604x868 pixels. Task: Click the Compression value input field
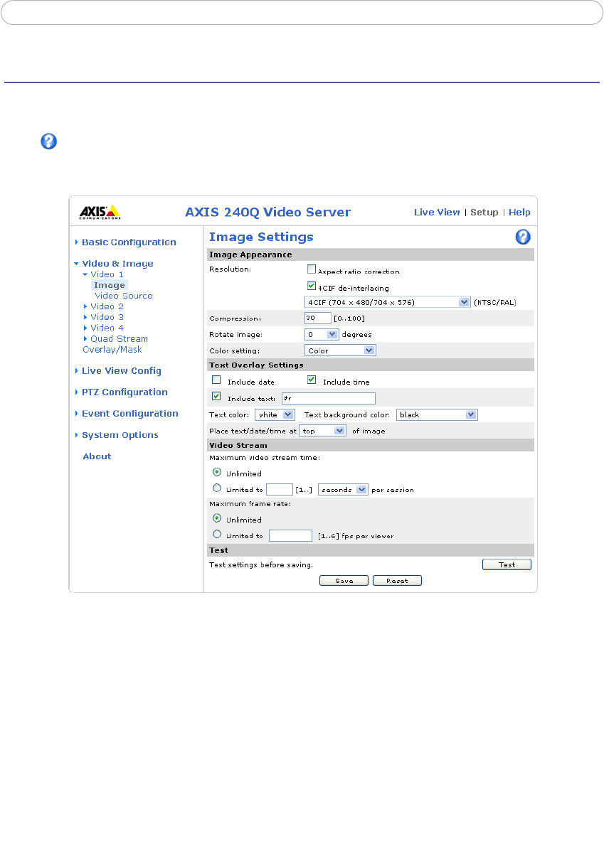[x=317, y=318]
